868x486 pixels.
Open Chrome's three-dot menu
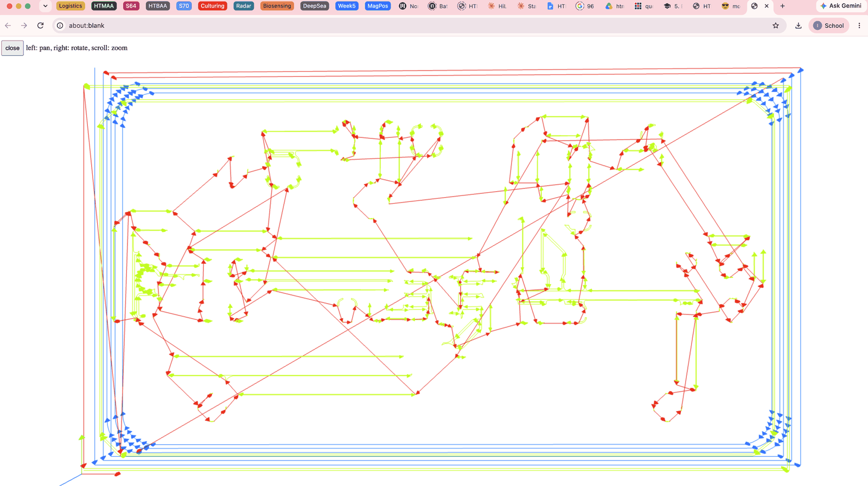click(x=859, y=26)
